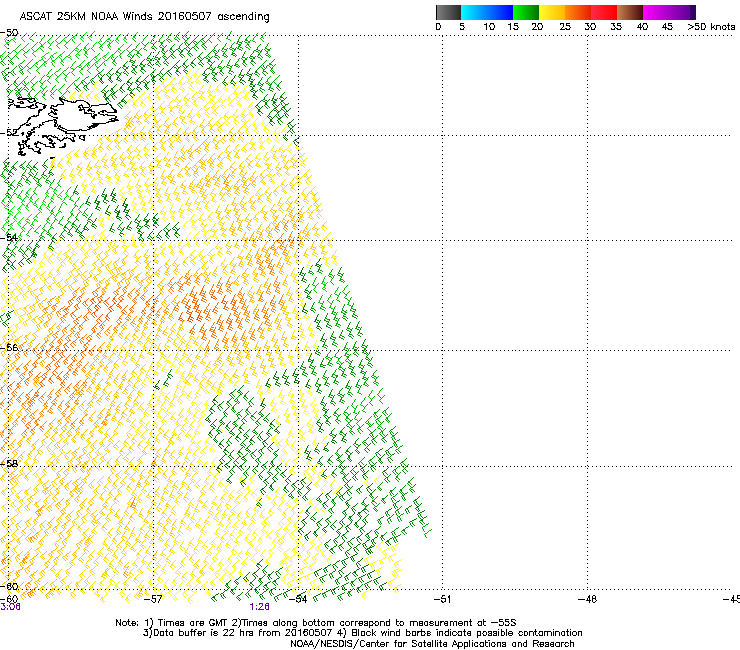Click the latitude label -54
The width and height of the screenshot is (740, 650).
(x=9, y=237)
